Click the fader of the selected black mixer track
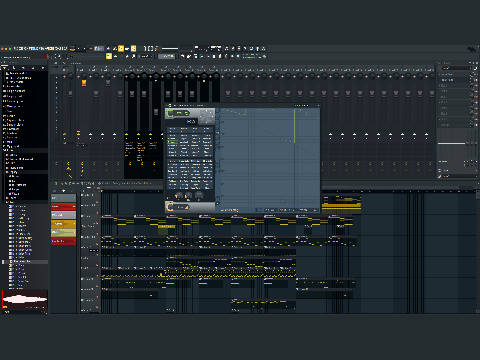 156,112
